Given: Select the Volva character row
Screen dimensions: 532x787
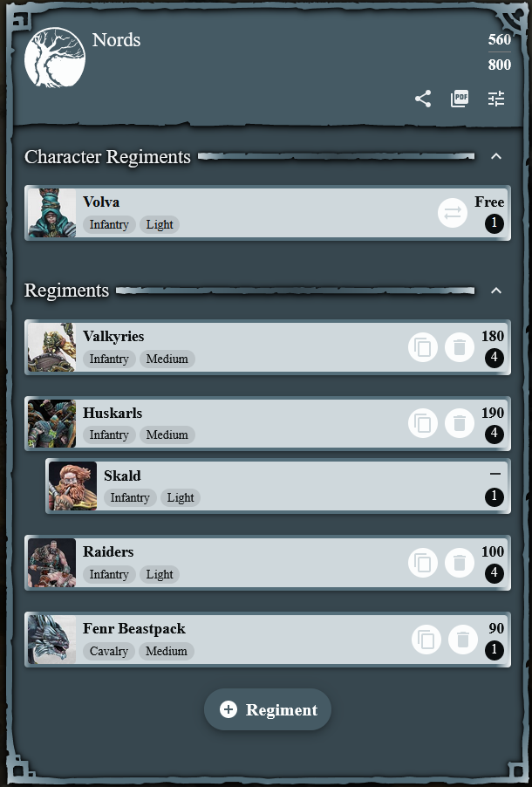Looking at the screenshot, I should (268, 213).
